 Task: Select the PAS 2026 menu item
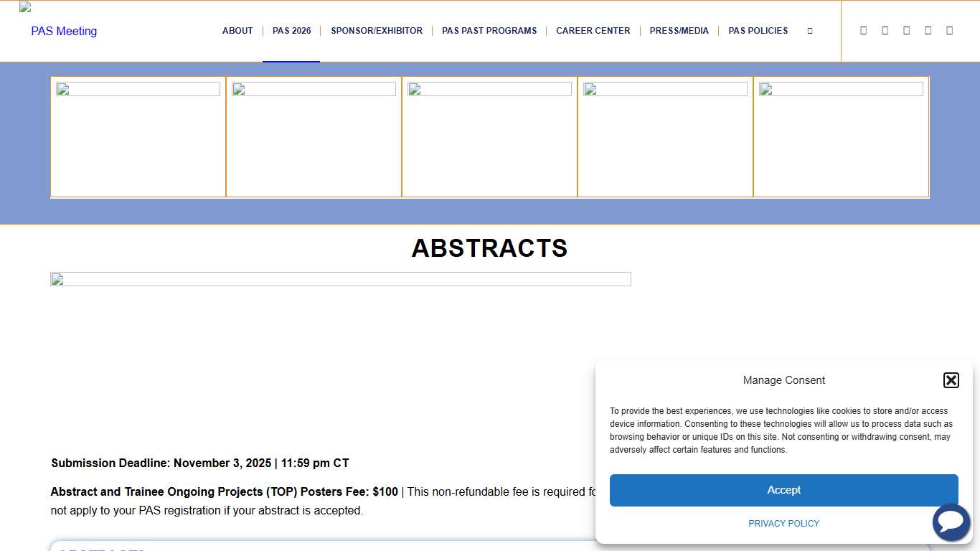pos(291,31)
